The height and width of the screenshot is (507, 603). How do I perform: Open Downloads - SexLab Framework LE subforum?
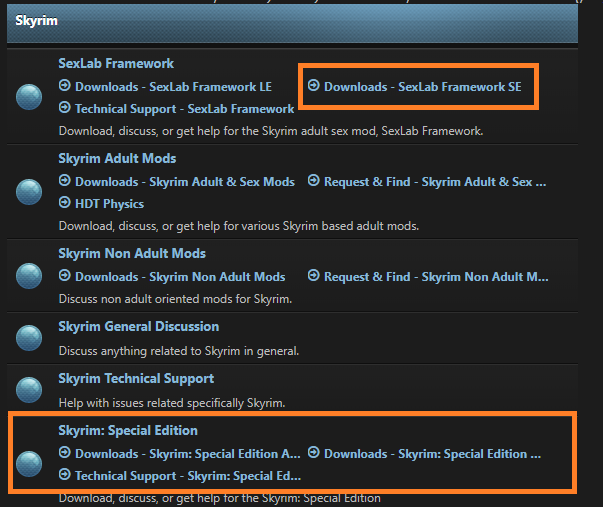[173, 87]
